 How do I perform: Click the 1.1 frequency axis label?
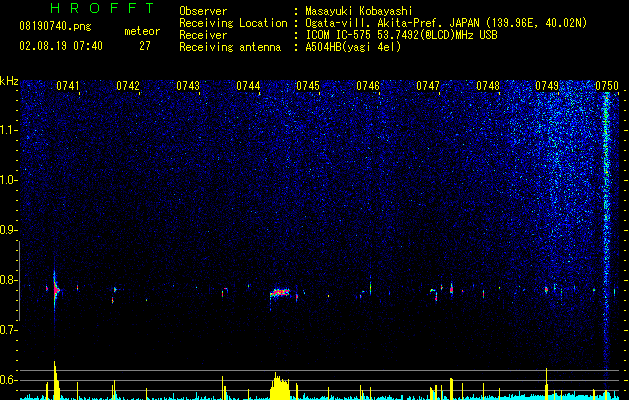[x=9, y=130]
